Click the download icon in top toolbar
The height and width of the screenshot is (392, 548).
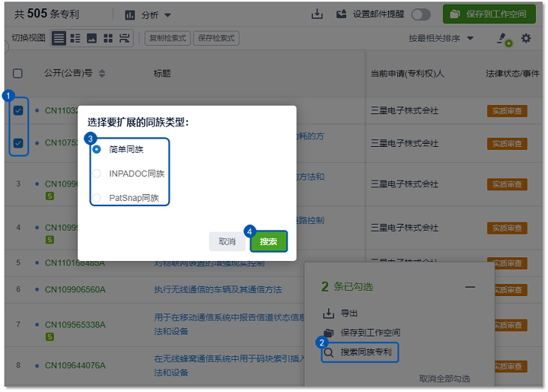click(x=317, y=14)
